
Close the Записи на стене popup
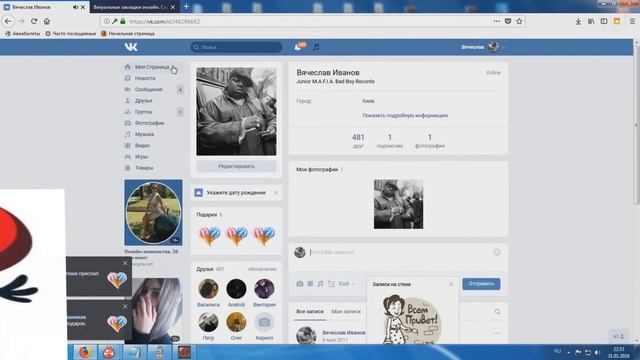451,284
